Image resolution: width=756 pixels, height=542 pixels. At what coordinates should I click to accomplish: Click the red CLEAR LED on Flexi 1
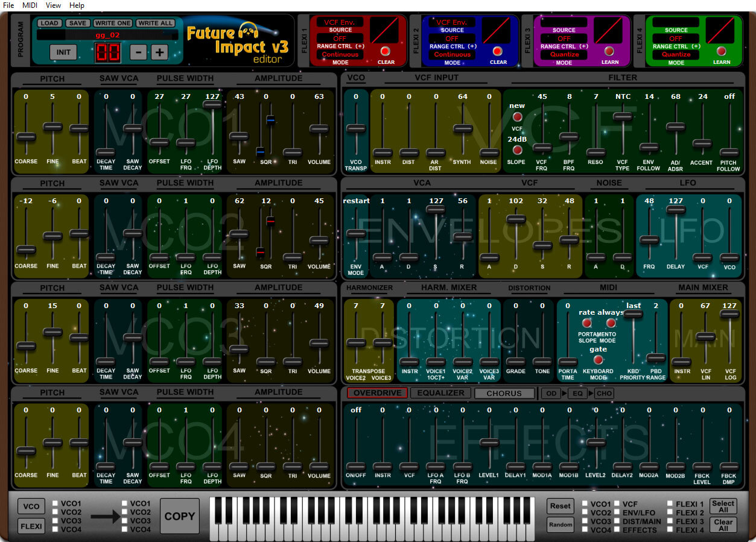click(386, 51)
